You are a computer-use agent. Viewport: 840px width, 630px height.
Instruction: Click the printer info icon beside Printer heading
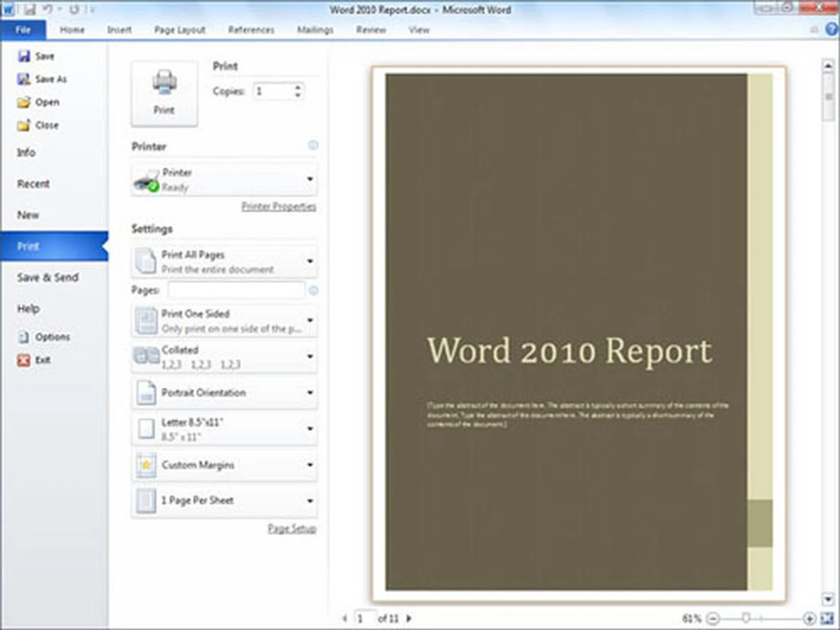(313, 145)
